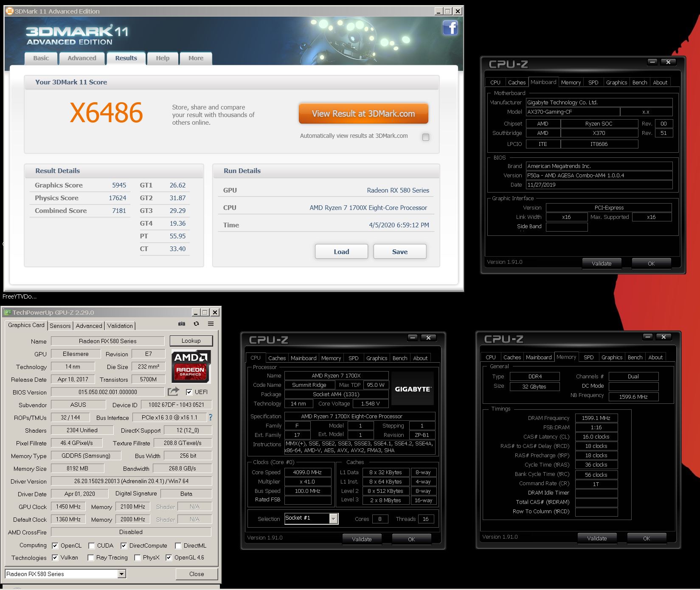Open the SPD tab in the Mainboard CPU-Z window
Screen dimensions: 700x590
click(x=593, y=82)
